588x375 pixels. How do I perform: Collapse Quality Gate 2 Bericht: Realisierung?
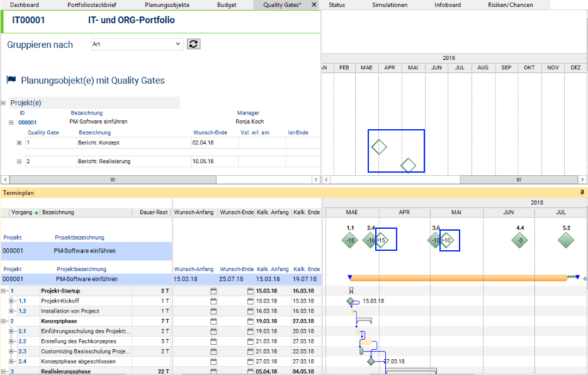(x=19, y=162)
